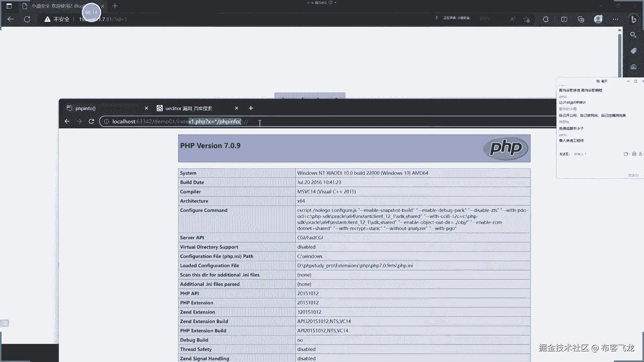Expand chat recipient dropdown 所有人

pyautogui.click(x=580, y=154)
